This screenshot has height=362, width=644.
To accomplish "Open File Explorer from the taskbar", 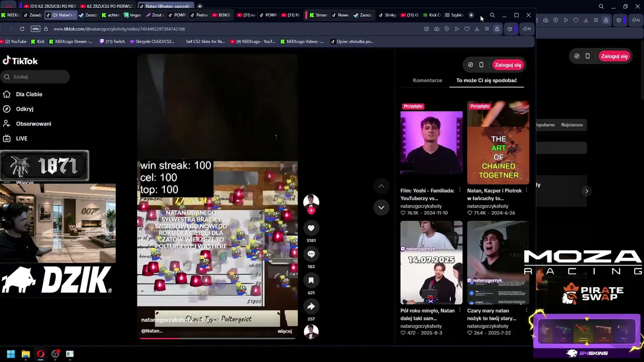I will pos(26,354).
